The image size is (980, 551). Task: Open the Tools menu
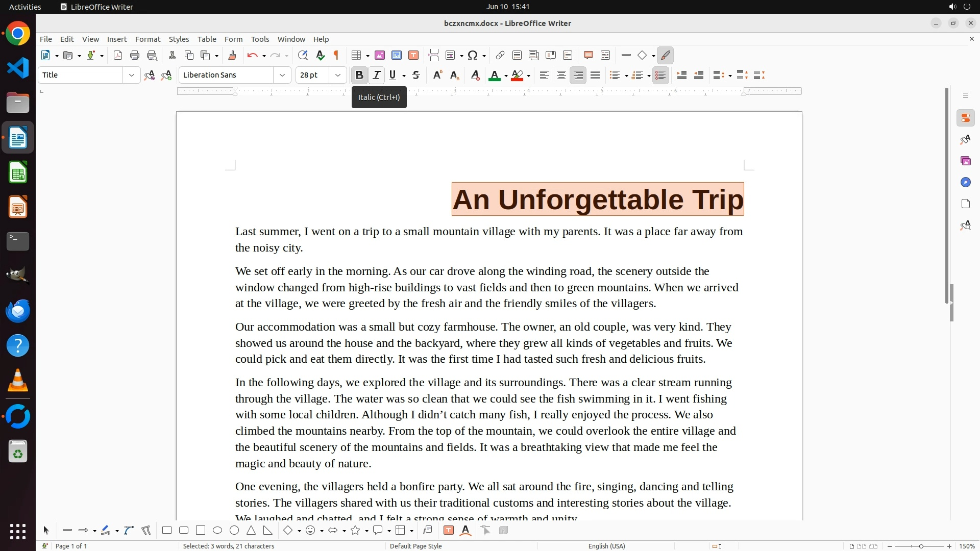(260, 39)
